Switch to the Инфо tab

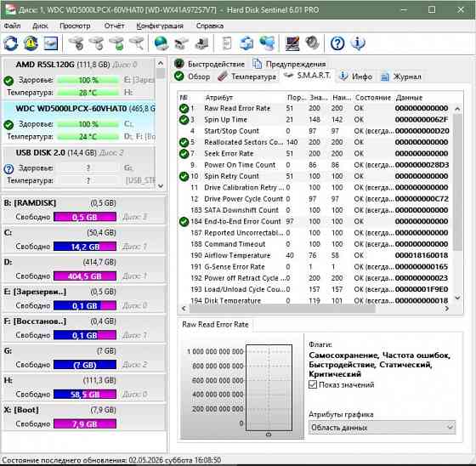(x=355, y=77)
